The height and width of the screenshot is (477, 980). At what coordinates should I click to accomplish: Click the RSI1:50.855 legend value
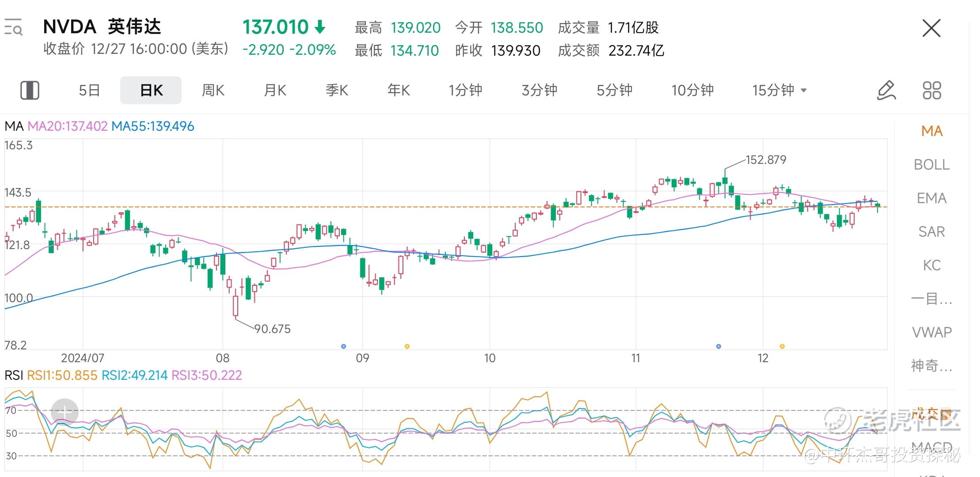(x=62, y=375)
